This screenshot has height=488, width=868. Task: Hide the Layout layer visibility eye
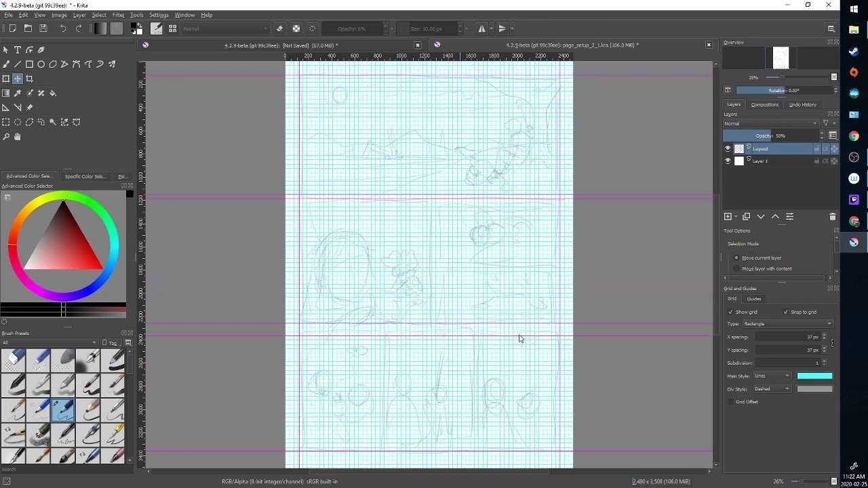point(728,148)
